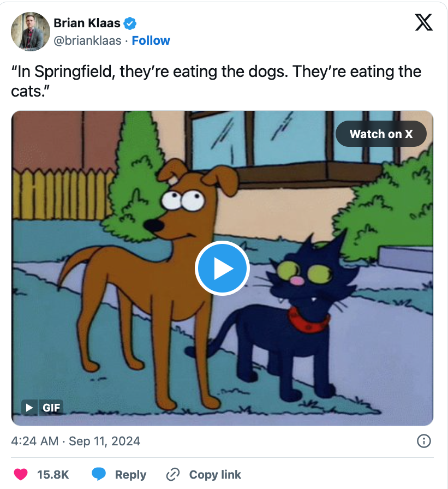
Task: Click the blue reply speech bubble icon
Action: (99, 474)
